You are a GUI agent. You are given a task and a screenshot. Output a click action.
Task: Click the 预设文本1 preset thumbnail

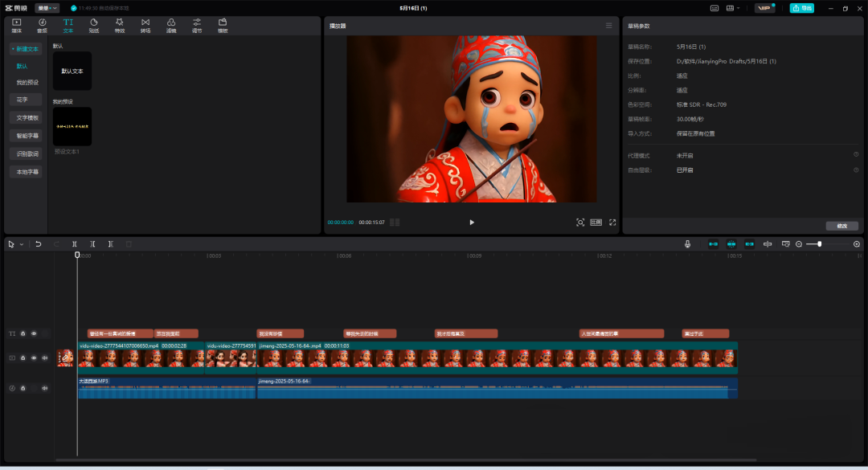[72, 127]
